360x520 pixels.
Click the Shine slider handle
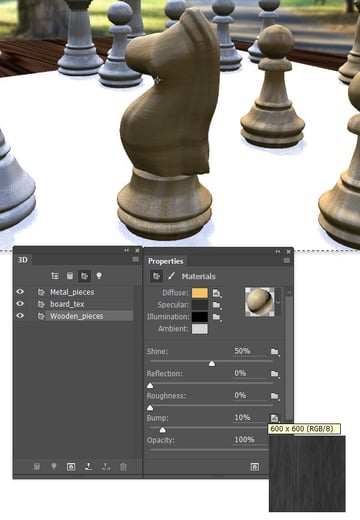tap(212, 363)
